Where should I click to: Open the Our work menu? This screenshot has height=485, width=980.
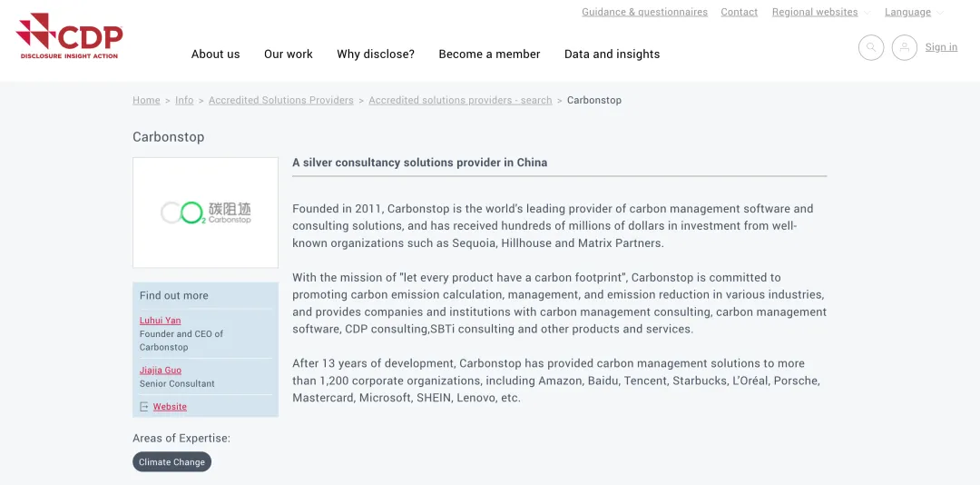click(289, 54)
